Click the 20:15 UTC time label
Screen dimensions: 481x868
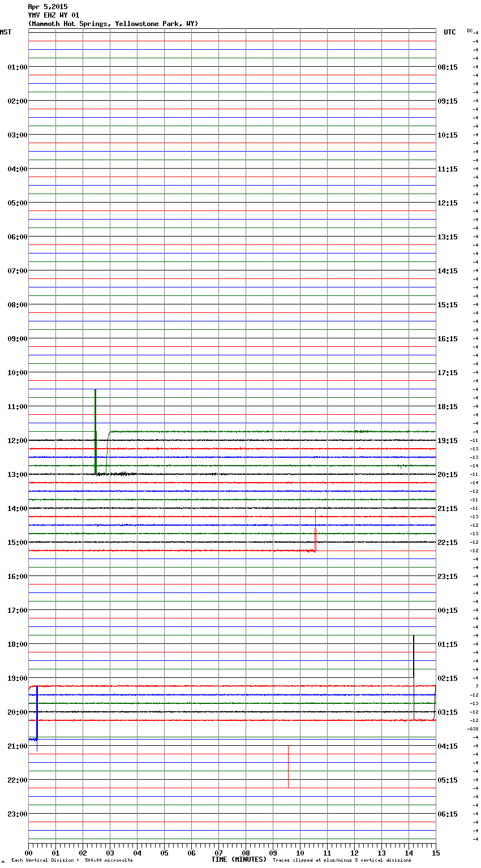[x=448, y=475]
